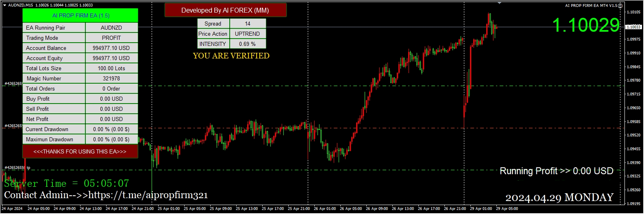Click the Price Action UPTREND cell
Image resolution: width=644 pixels, height=214 pixels.
coord(248,34)
